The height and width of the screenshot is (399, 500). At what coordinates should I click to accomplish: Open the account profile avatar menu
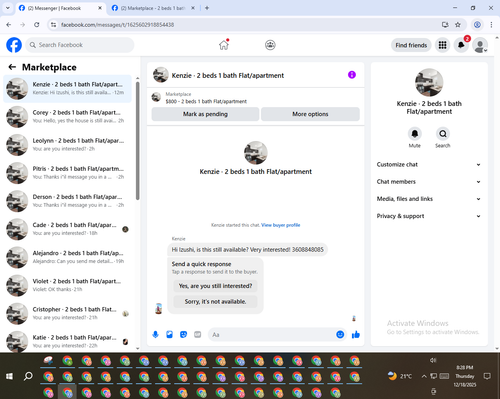[480, 45]
